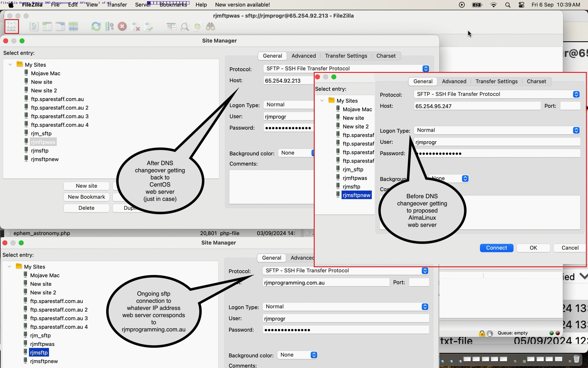The image size is (588, 368).
Task: Switch to Transfer Settings tab in red-bordered Site Manager
Action: coord(496,81)
